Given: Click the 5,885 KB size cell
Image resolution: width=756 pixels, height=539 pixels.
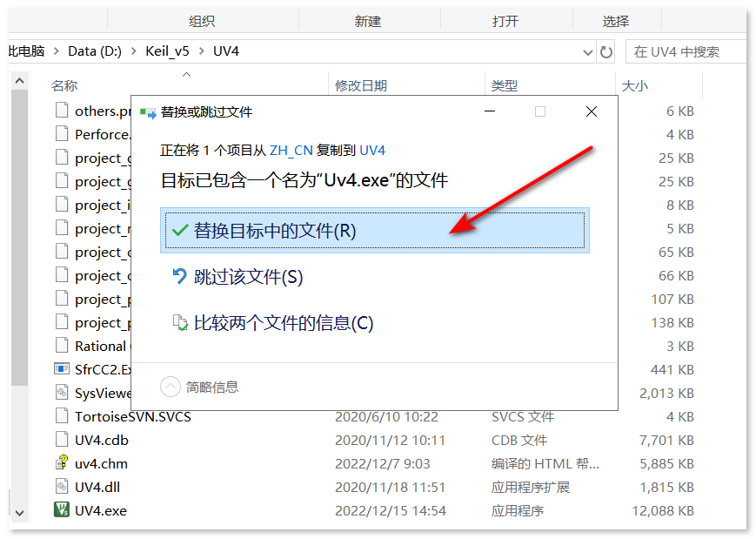Looking at the screenshot, I should coord(666,464).
